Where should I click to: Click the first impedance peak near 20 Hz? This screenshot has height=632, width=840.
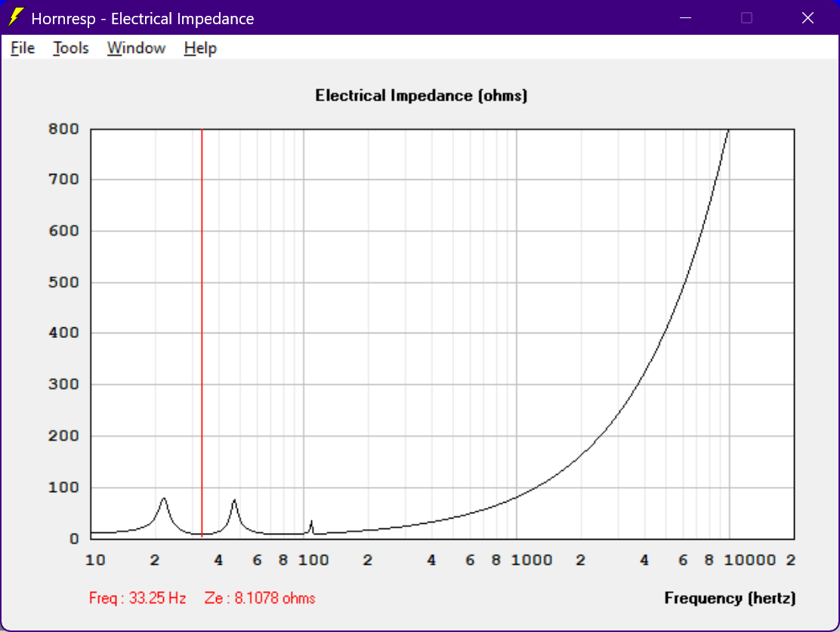pyautogui.click(x=164, y=500)
